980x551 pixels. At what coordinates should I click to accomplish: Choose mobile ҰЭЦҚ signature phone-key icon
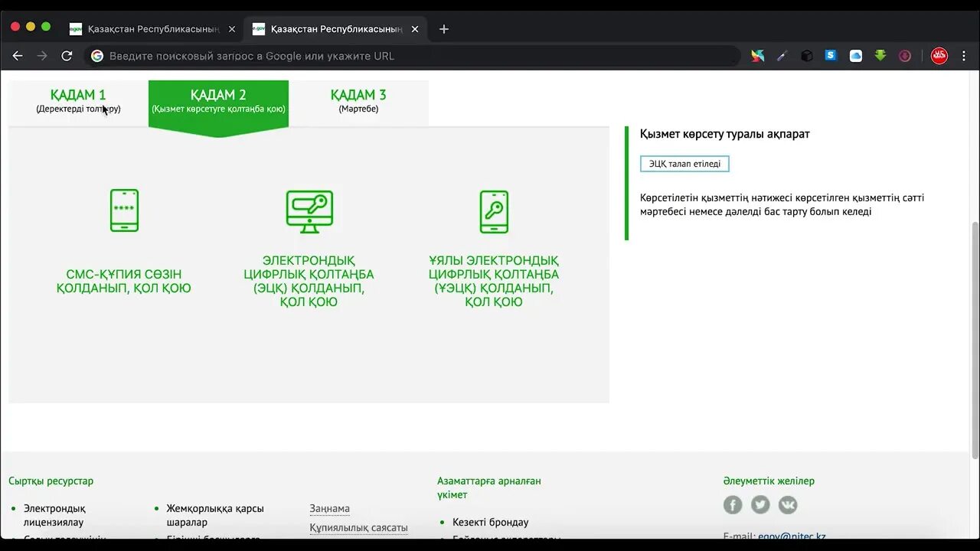(x=494, y=212)
